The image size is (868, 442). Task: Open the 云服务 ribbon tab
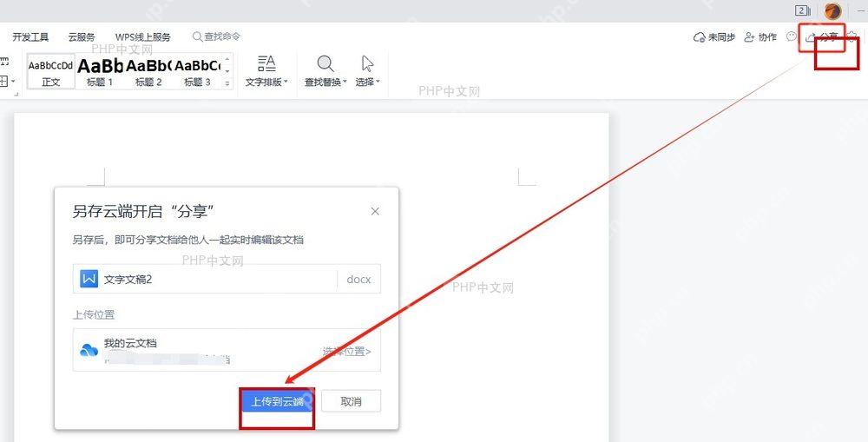[82, 37]
